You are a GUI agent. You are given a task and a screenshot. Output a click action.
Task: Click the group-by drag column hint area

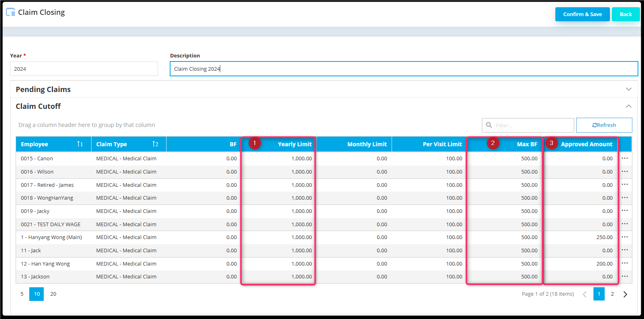click(87, 125)
